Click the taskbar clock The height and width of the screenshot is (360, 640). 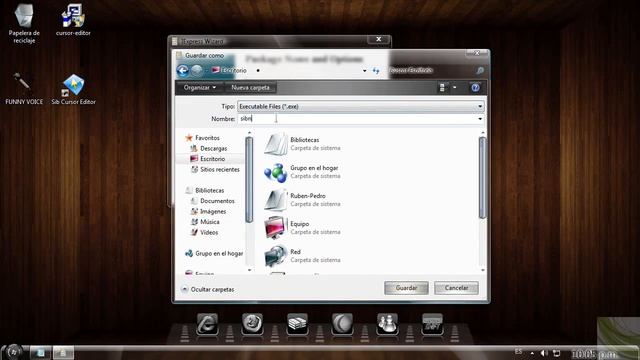(x=593, y=354)
